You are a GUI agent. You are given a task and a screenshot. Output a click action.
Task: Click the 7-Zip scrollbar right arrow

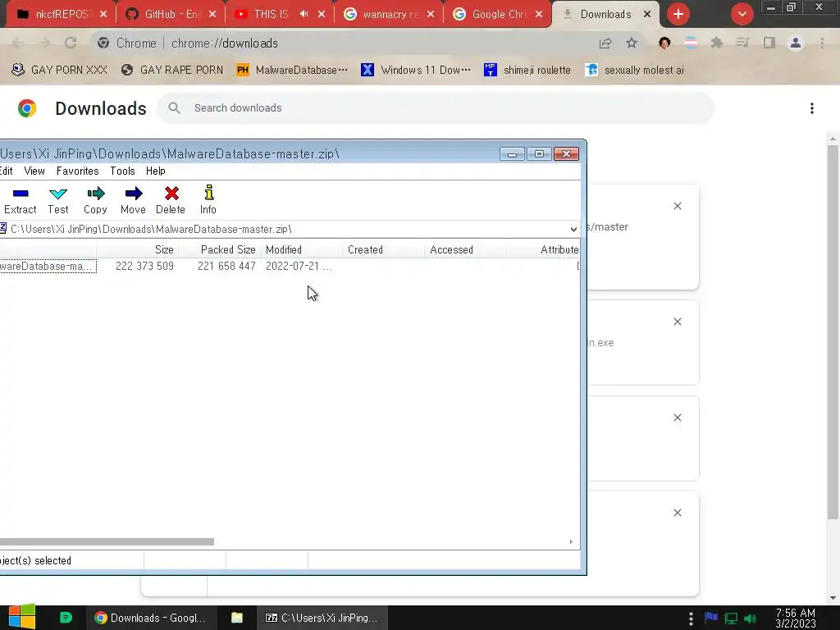pos(571,541)
